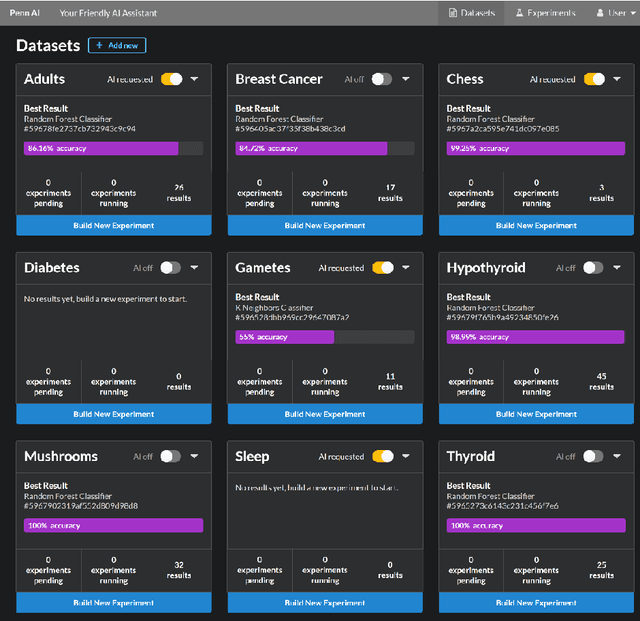Turn on AI toggle for Diabetes
Viewport: 640px width, 621px height.
(171, 268)
